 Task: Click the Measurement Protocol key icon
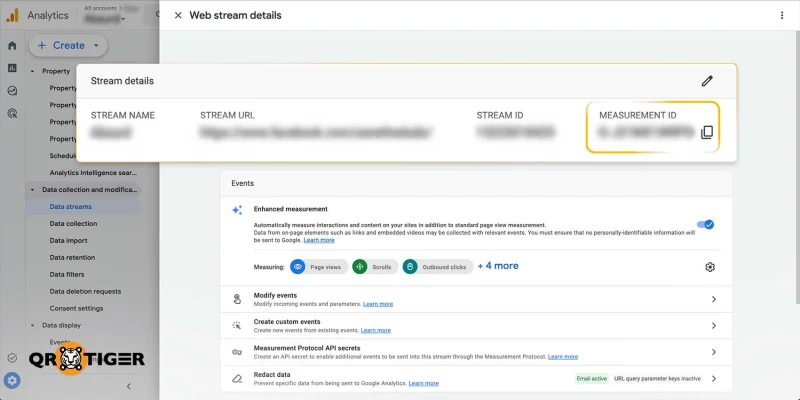[x=237, y=352]
